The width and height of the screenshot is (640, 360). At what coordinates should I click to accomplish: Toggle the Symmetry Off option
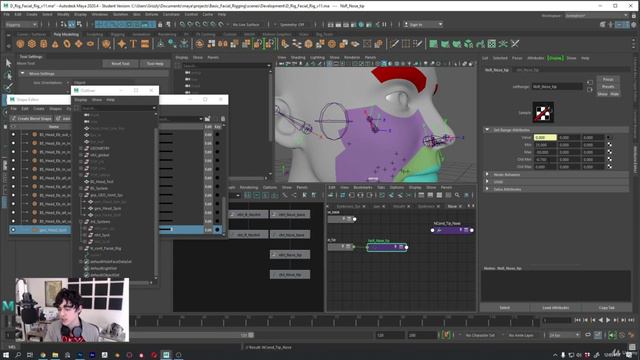[x=292, y=24]
